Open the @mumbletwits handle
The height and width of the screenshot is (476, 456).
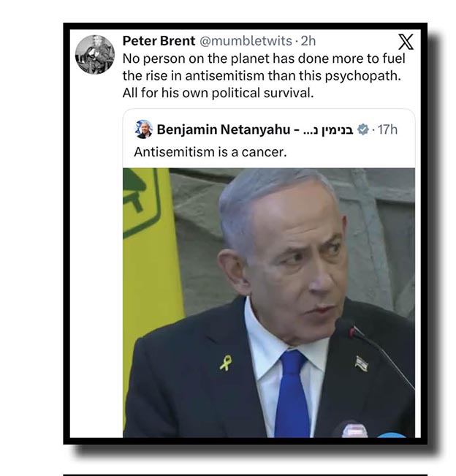[246, 41]
